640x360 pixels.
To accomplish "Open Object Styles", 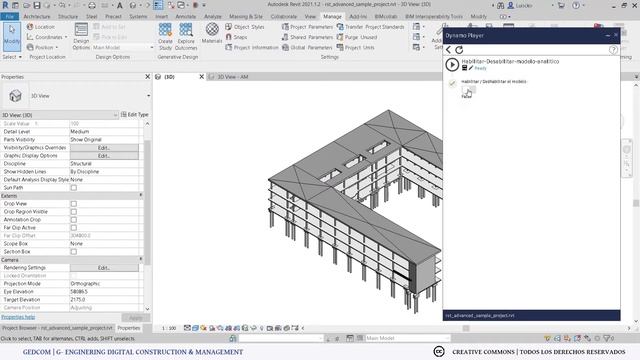I will tap(245, 27).
